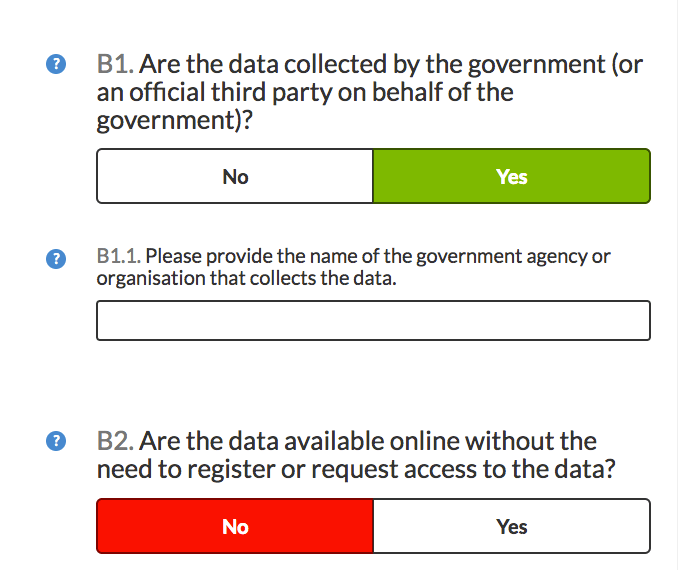
Task: Click "organisation that collects the data." text
Action: point(246,278)
